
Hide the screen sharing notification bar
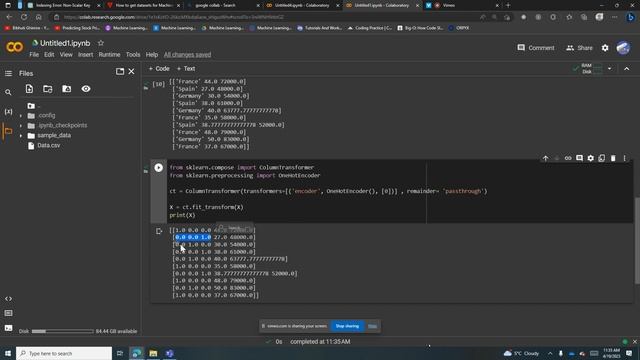coord(372,326)
